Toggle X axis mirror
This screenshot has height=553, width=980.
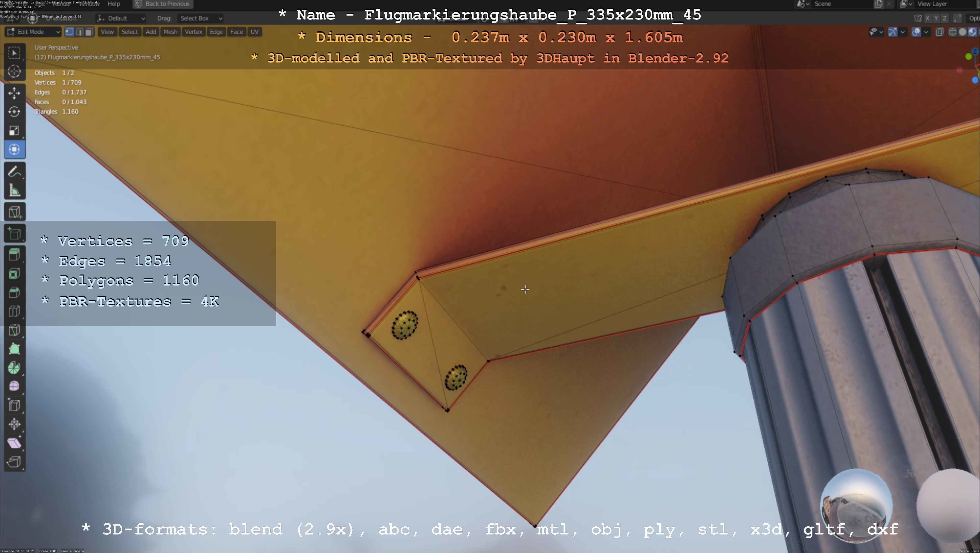click(x=928, y=18)
